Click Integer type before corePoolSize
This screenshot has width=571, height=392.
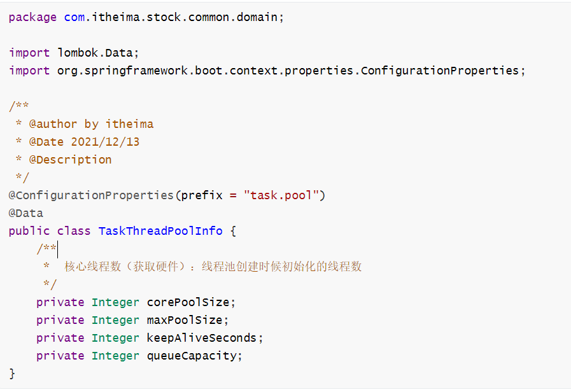tap(115, 302)
